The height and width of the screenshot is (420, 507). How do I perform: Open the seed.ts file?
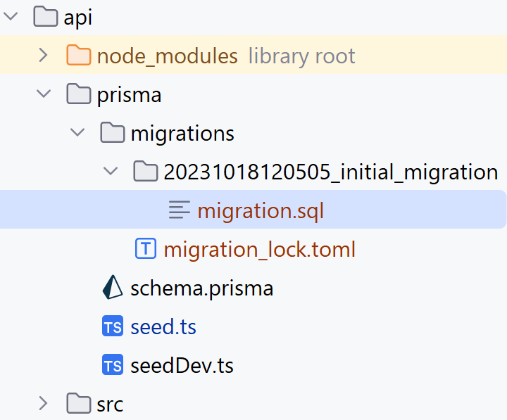pos(163,327)
